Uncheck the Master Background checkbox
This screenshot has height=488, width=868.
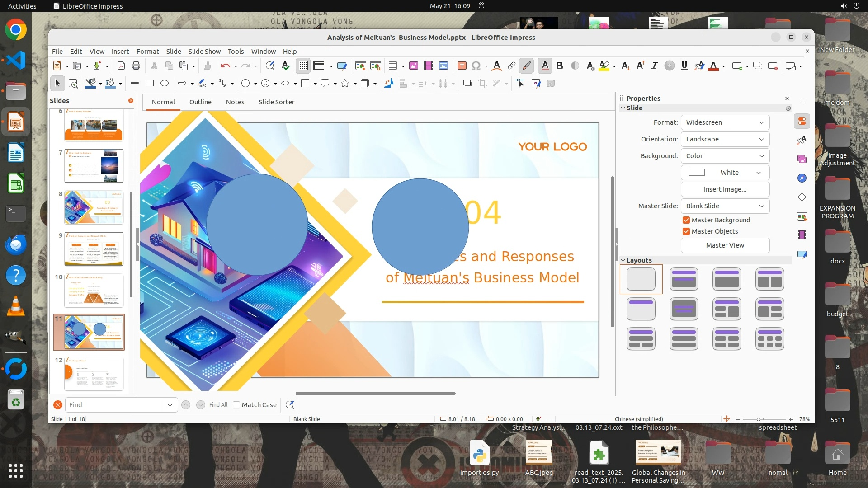pos(686,220)
